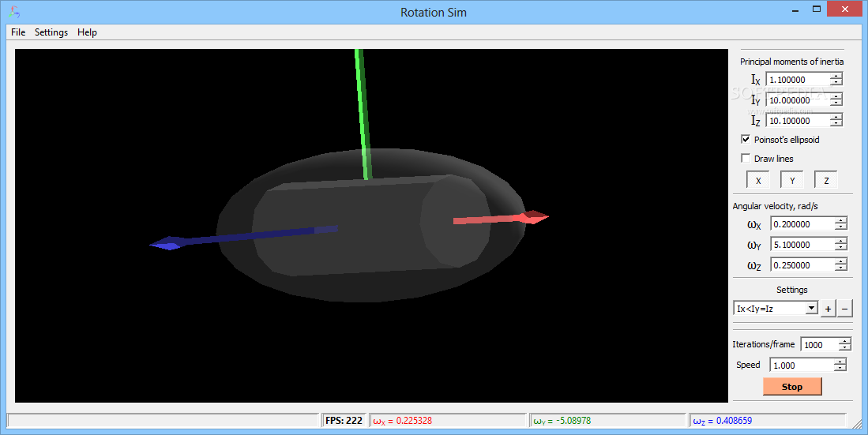The height and width of the screenshot is (435, 868).
Task: Maximize the Rotation Sim window
Action: (817, 9)
